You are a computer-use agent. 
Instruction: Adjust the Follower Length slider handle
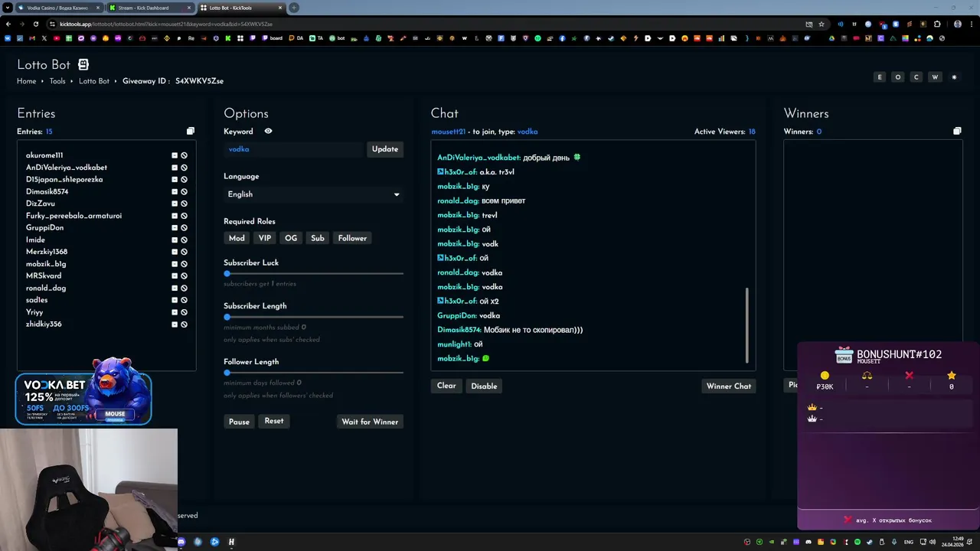(227, 373)
